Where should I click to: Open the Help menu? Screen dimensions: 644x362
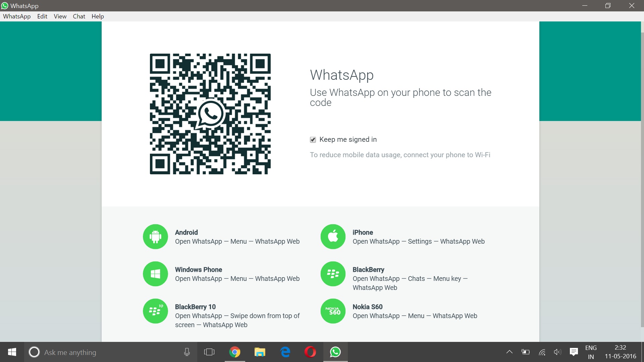(x=98, y=16)
